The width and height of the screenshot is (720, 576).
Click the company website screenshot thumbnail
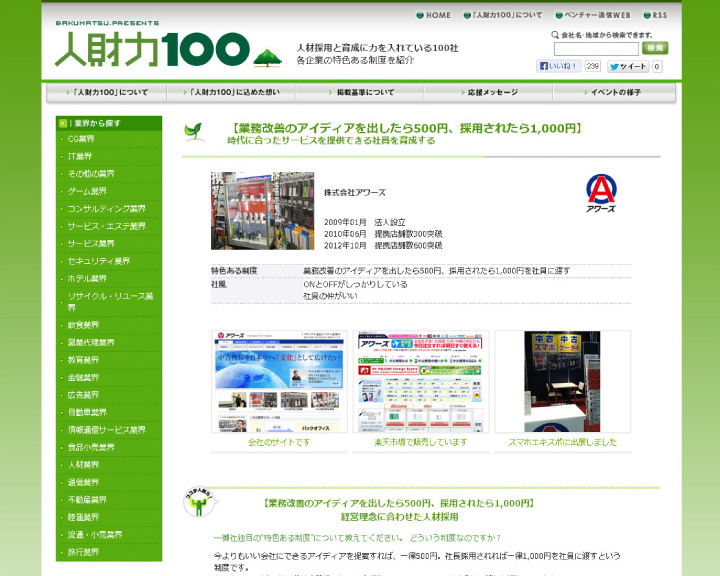tap(279, 381)
